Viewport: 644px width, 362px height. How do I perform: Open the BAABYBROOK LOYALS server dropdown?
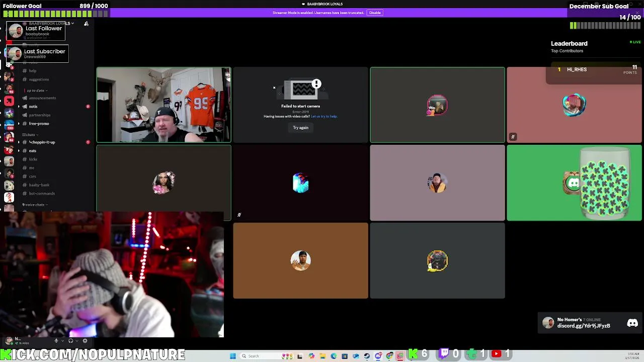pyautogui.click(x=50, y=24)
